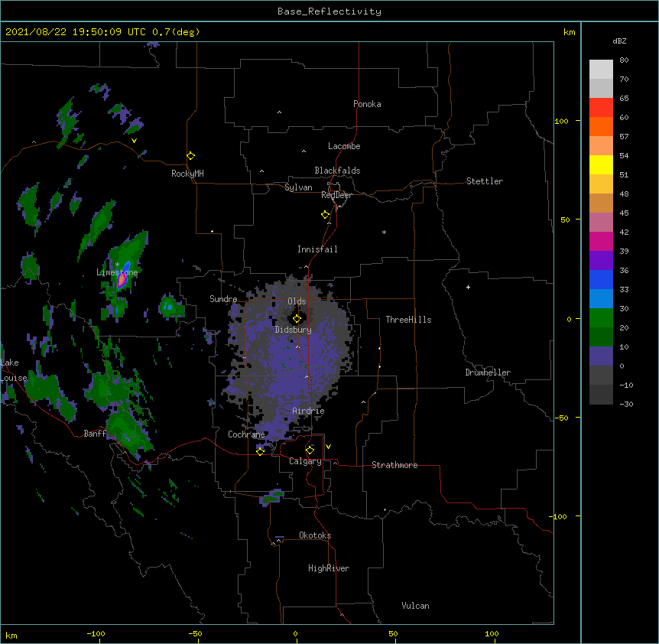The height and width of the screenshot is (644, 659).
Task: Click the Stettler city label
Action: (x=485, y=181)
